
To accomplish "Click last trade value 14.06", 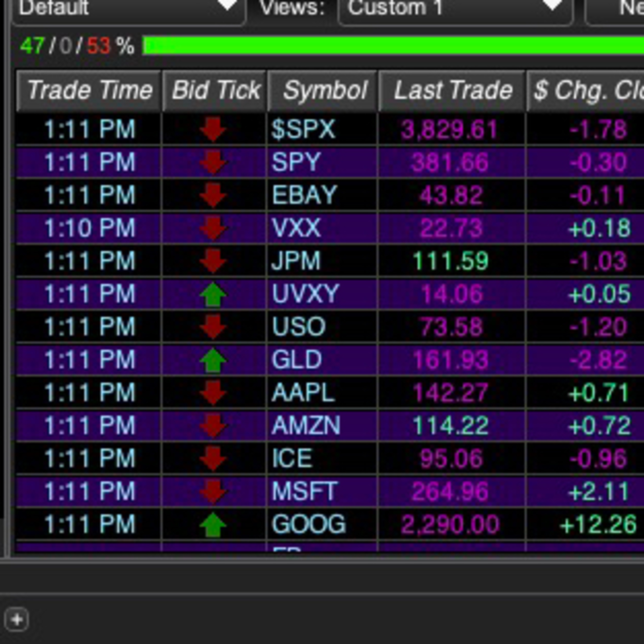I will [x=452, y=294].
